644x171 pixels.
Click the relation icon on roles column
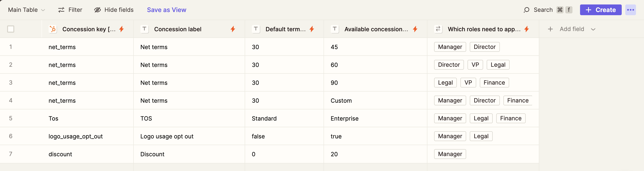(438, 29)
